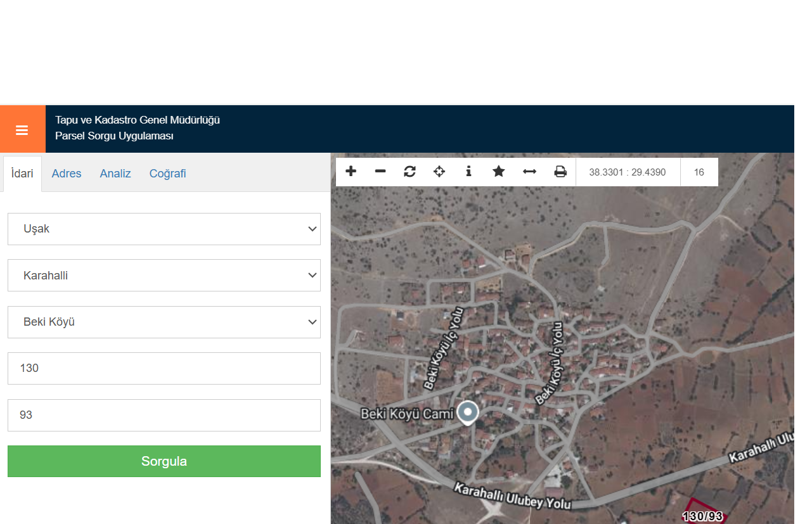Image resolution: width=812 pixels, height=524 pixels.
Task: Click the 130/93 parcel label on map
Action: [x=702, y=516]
